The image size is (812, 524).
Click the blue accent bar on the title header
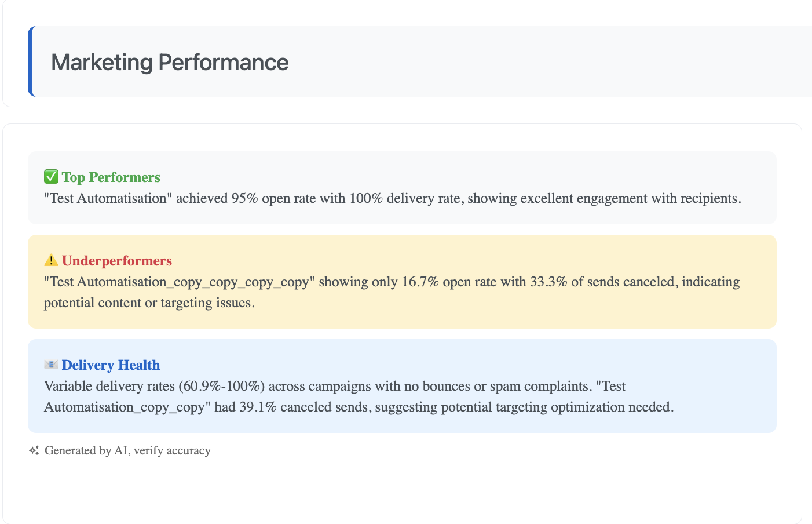coord(31,61)
